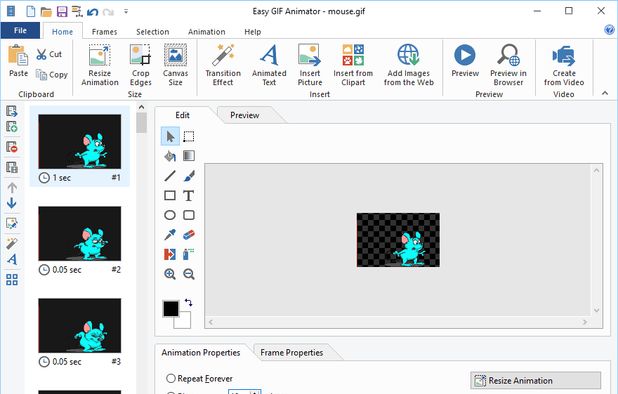Swap foreground and background colors
Viewport: 618px width, 394px height.
click(x=188, y=303)
